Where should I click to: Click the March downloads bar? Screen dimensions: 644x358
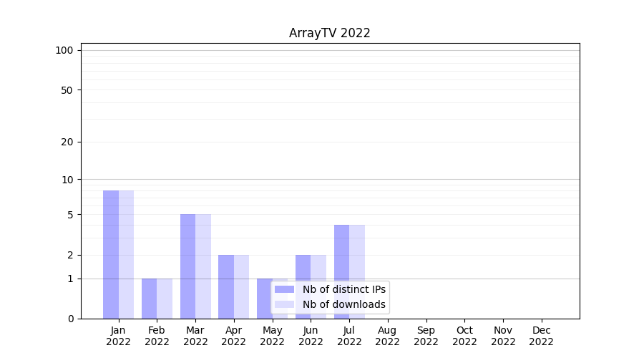(203, 266)
